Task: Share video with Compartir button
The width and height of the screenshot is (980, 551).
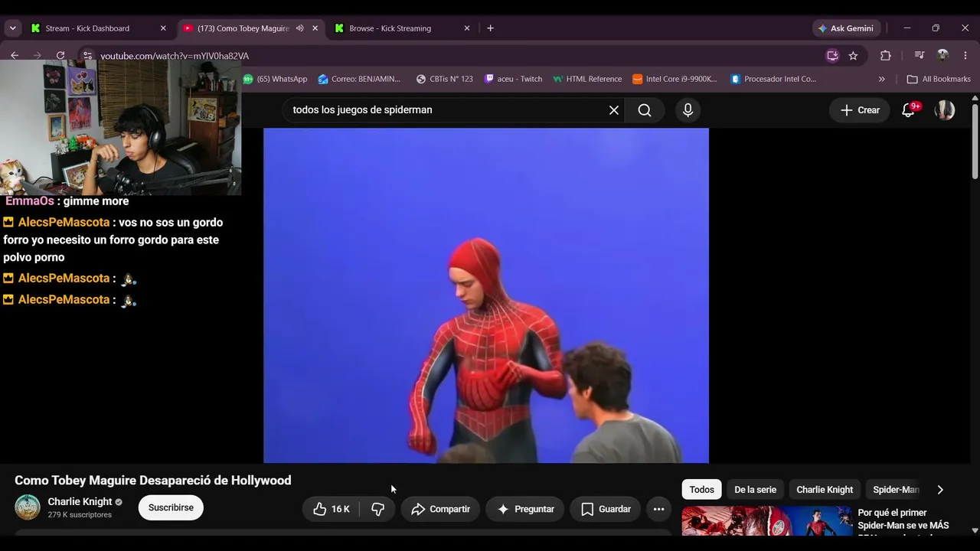Action: 440,509
